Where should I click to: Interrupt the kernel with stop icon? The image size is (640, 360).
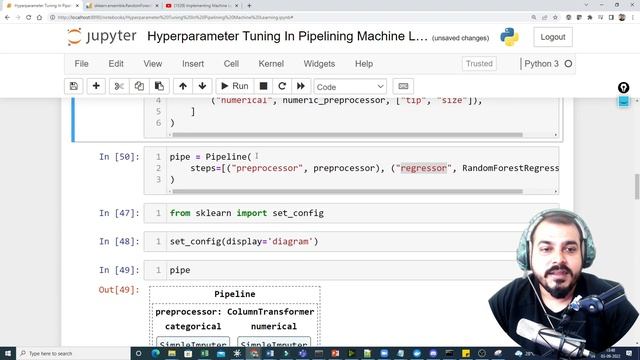(263, 86)
